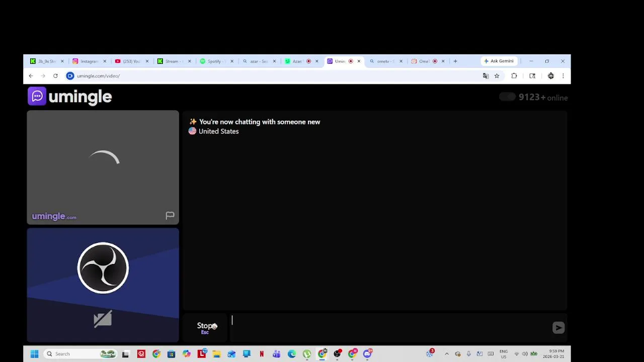Close the Spotify tab
This screenshot has width=644, height=362.
tap(232, 61)
